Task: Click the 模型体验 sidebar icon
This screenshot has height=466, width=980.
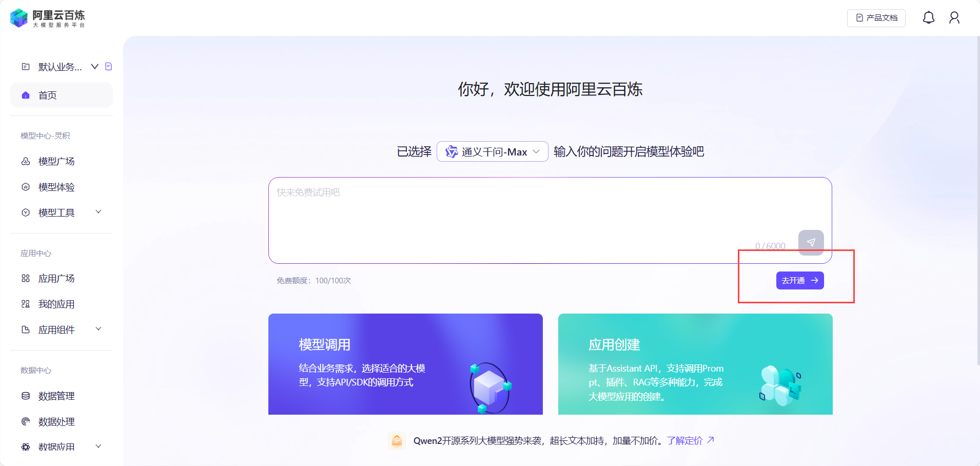Action: click(x=26, y=187)
